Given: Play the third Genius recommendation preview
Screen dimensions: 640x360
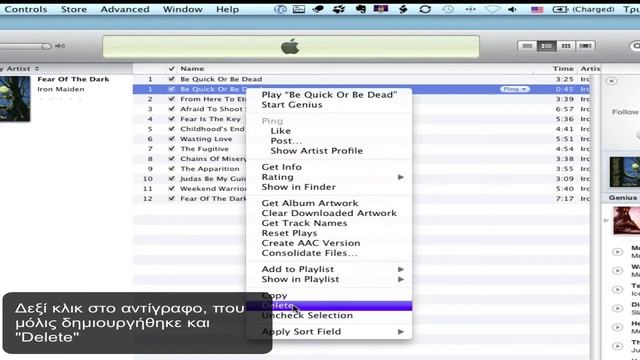Looking at the screenshot, I should 617,289.
